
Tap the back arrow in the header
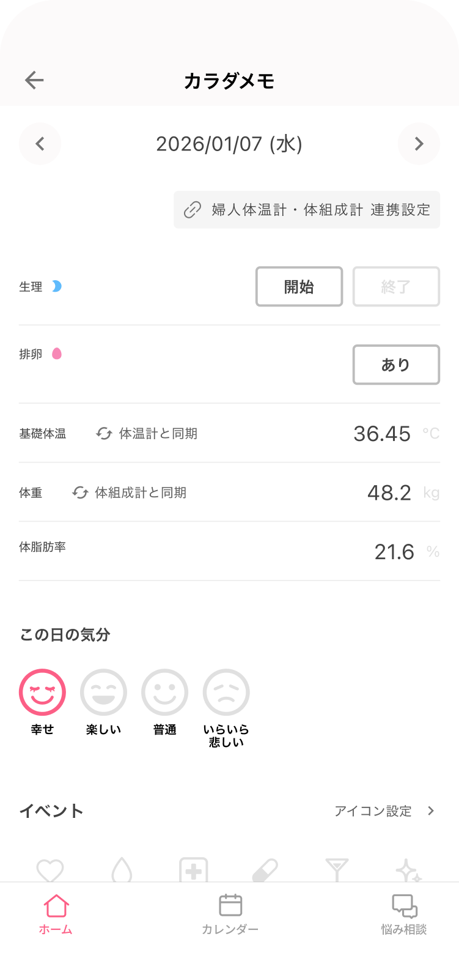pyautogui.click(x=34, y=80)
